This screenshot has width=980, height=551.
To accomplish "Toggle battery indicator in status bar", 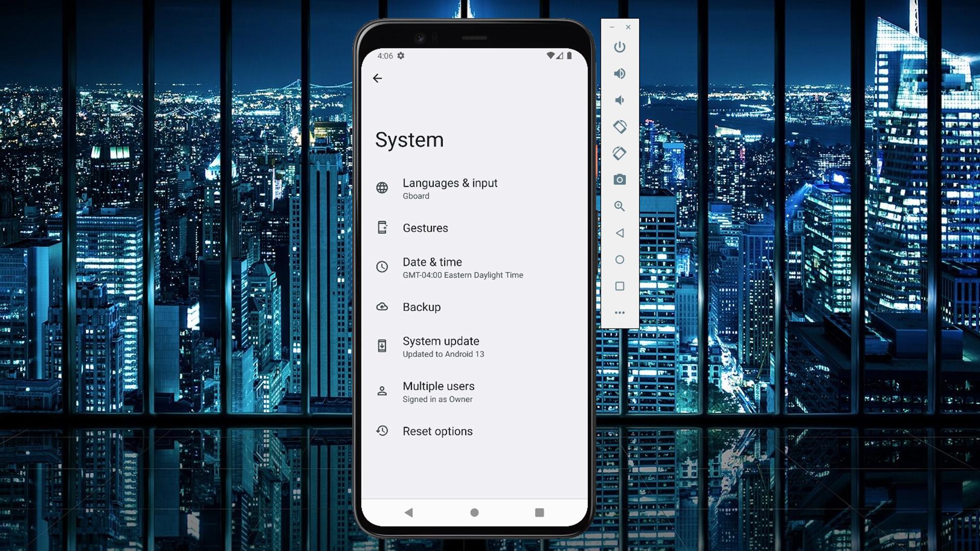I will click(570, 55).
